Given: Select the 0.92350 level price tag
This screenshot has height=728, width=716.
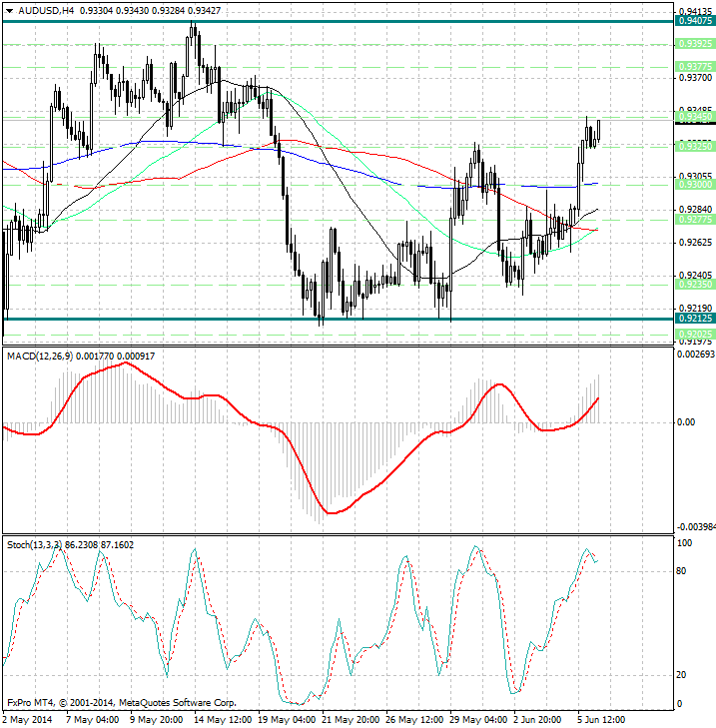Looking at the screenshot, I should tap(694, 284).
